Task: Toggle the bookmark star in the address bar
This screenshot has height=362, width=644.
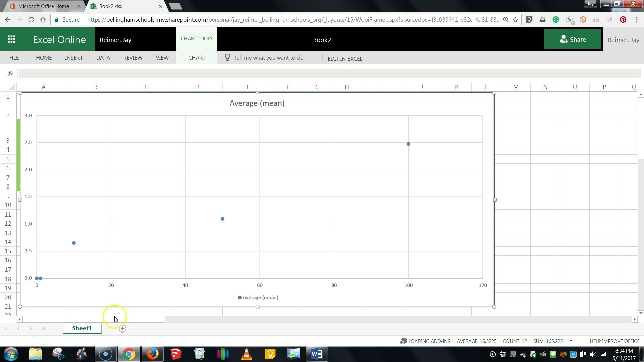Action: point(516,19)
